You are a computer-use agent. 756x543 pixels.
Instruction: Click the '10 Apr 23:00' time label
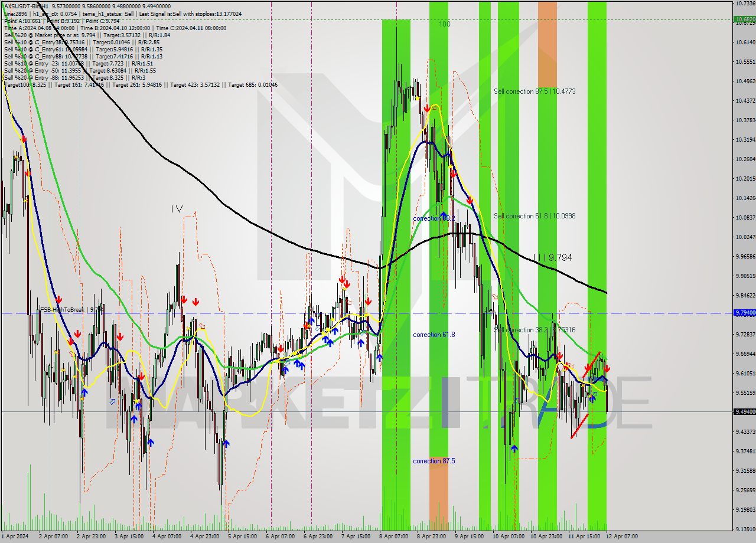[x=546, y=537]
